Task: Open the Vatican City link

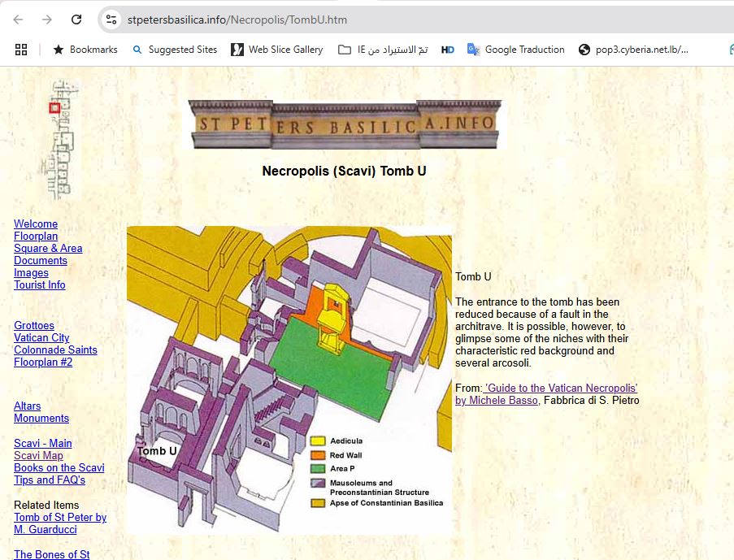Action: [41, 338]
